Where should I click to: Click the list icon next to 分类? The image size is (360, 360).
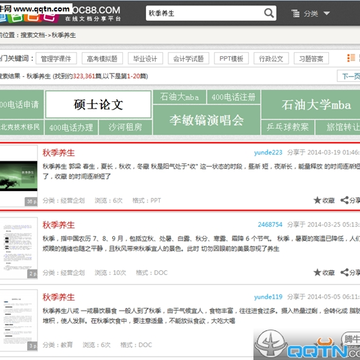tap(295, 14)
